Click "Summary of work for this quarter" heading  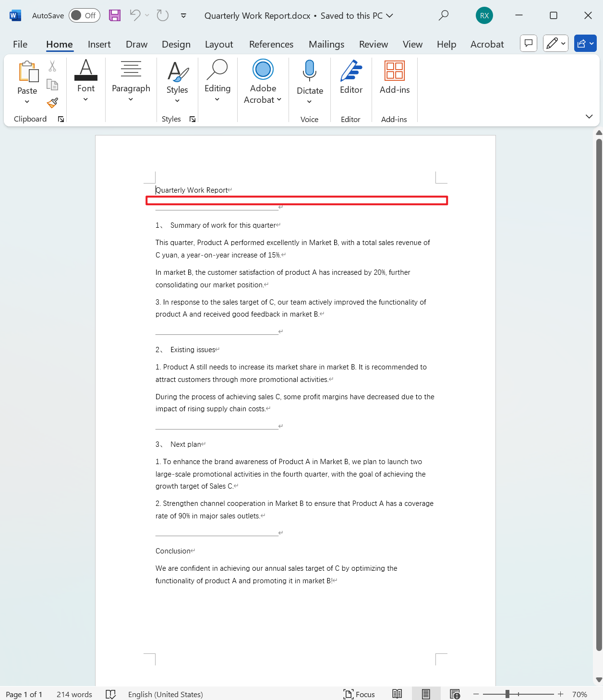pos(223,225)
